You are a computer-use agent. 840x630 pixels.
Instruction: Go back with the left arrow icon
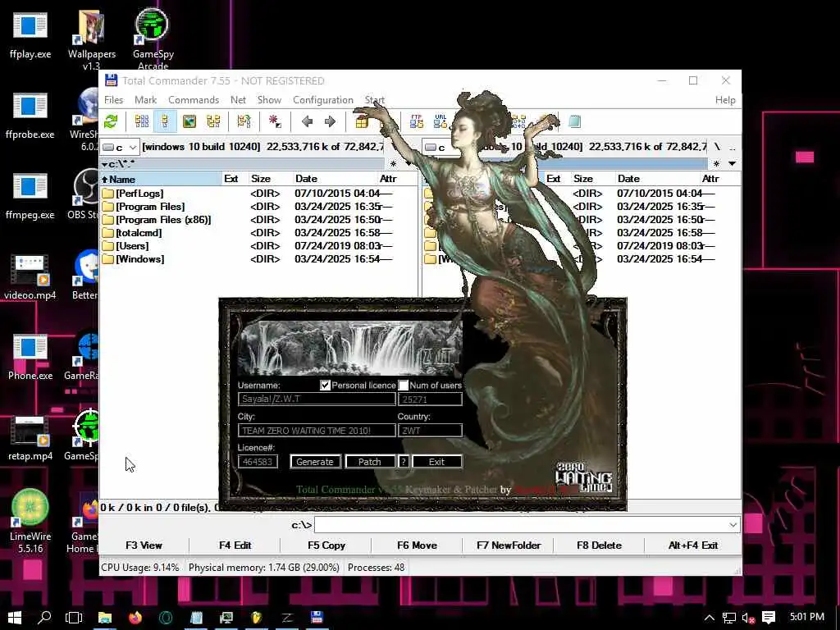(x=307, y=121)
